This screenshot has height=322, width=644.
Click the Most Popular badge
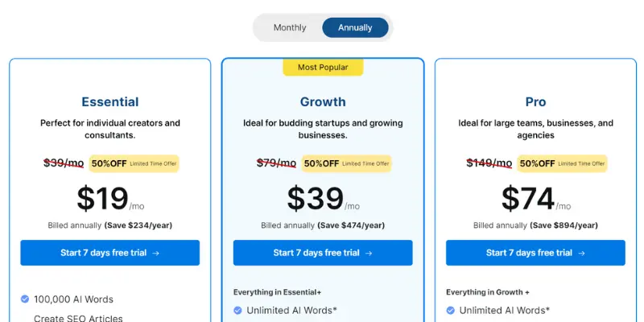[x=323, y=68]
